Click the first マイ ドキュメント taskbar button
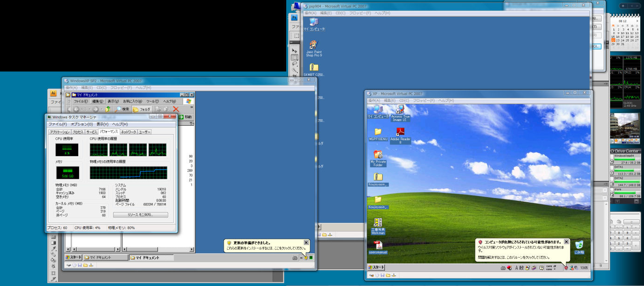The image size is (644, 286). tap(105, 258)
